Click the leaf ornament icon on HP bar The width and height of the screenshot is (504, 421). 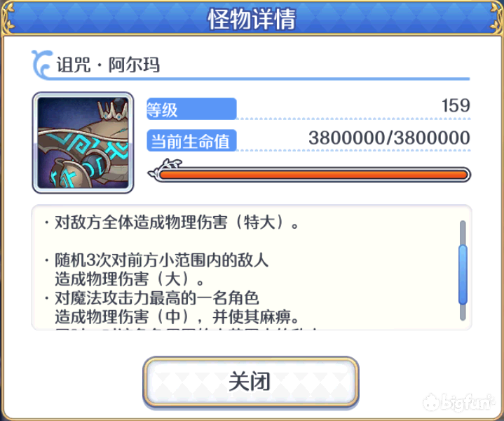[165, 168]
